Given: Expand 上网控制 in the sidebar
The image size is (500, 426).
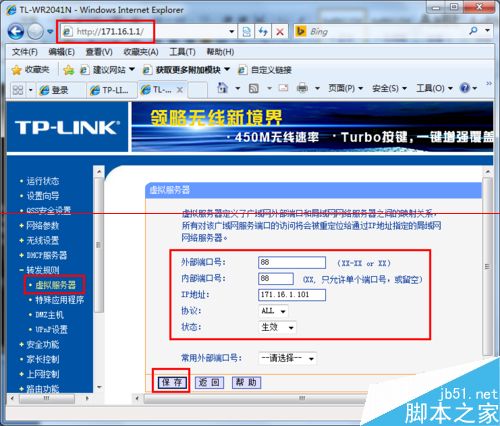Looking at the screenshot, I should [x=43, y=374].
